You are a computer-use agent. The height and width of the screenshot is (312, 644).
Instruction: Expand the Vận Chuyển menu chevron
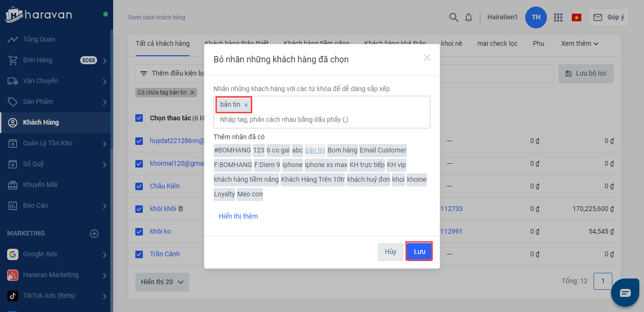coord(104,81)
